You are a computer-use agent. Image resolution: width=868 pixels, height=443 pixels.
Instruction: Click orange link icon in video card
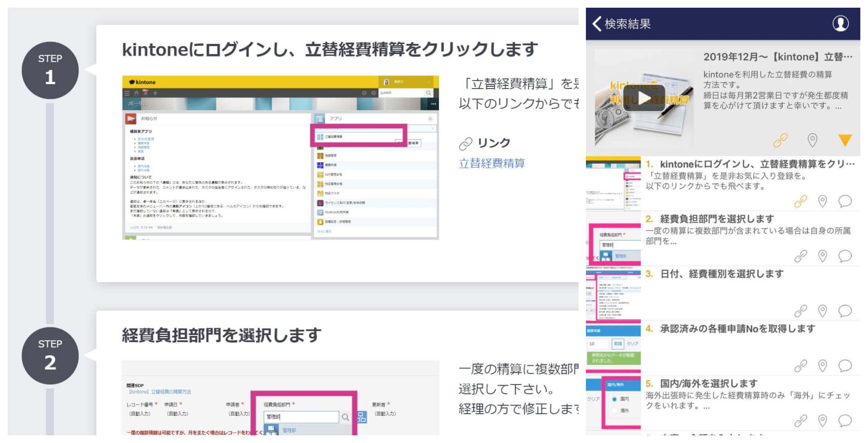point(780,141)
